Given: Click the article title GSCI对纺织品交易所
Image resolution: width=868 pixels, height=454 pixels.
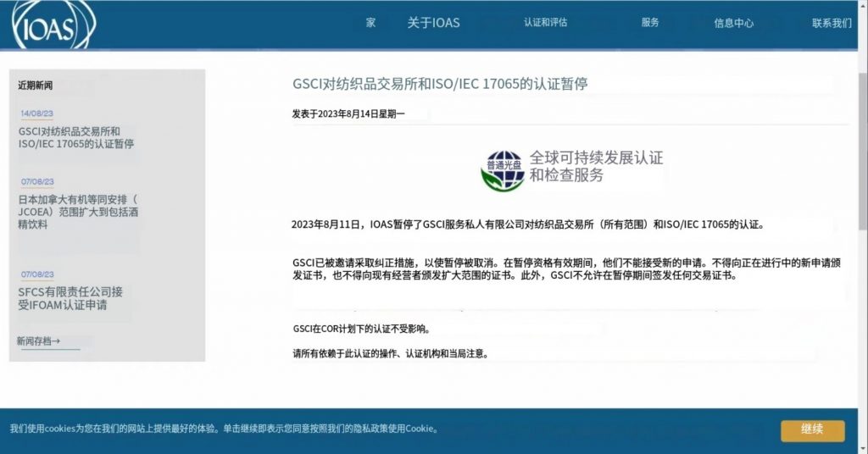Looking at the screenshot, I should [440, 84].
